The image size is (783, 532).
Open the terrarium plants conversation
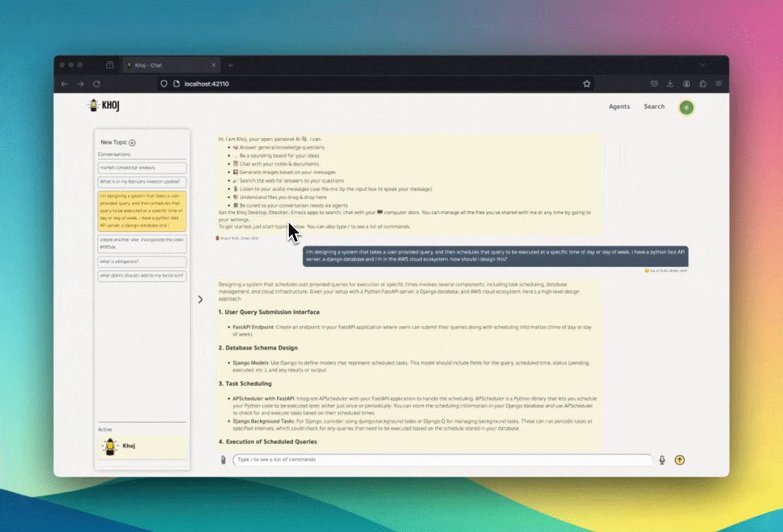point(142,276)
